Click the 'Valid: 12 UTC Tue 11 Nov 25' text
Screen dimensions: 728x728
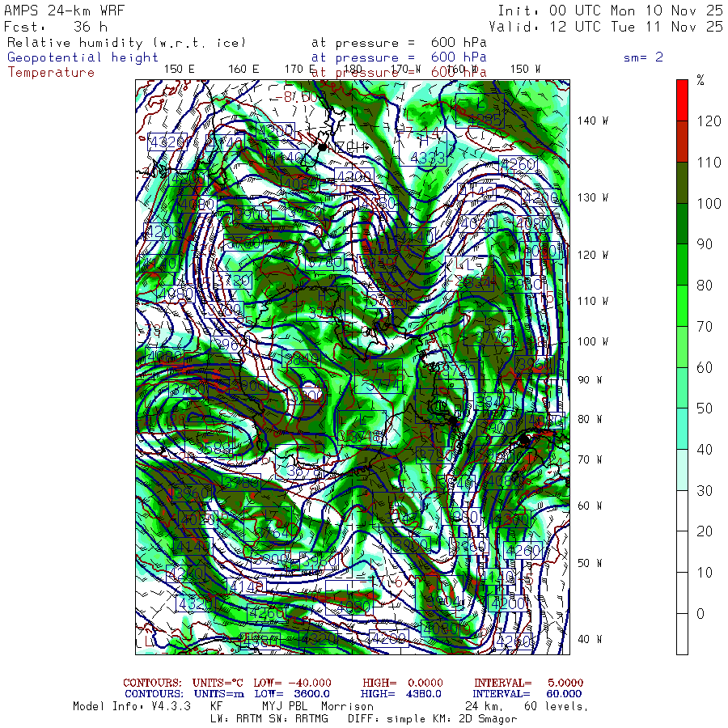pos(605,27)
